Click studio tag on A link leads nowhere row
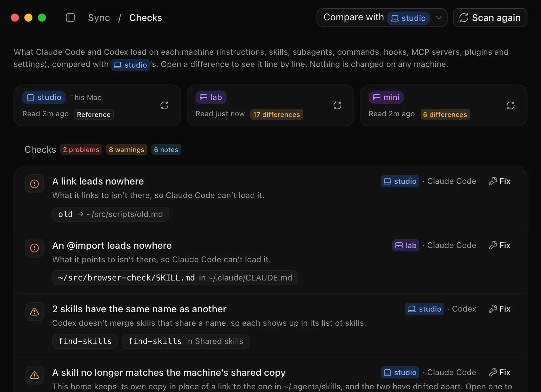This screenshot has height=392, width=541. pyautogui.click(x=400, y=181)
